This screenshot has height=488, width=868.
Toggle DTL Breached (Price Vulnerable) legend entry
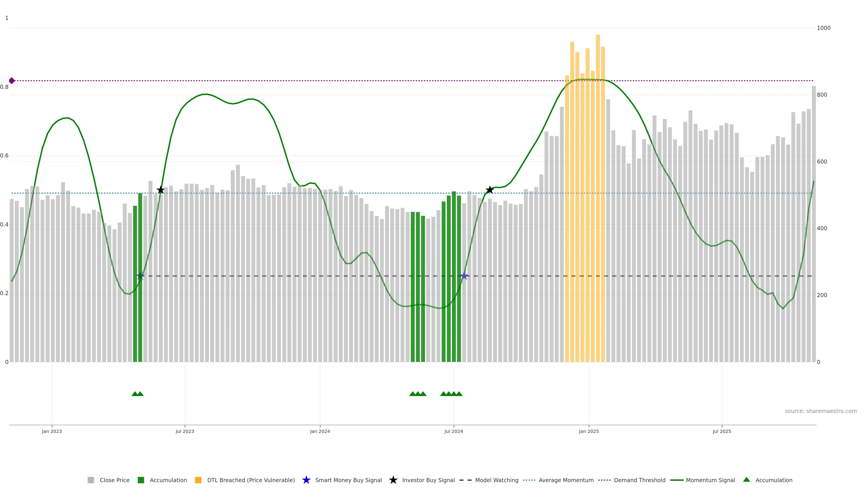(x=251, y=480)
